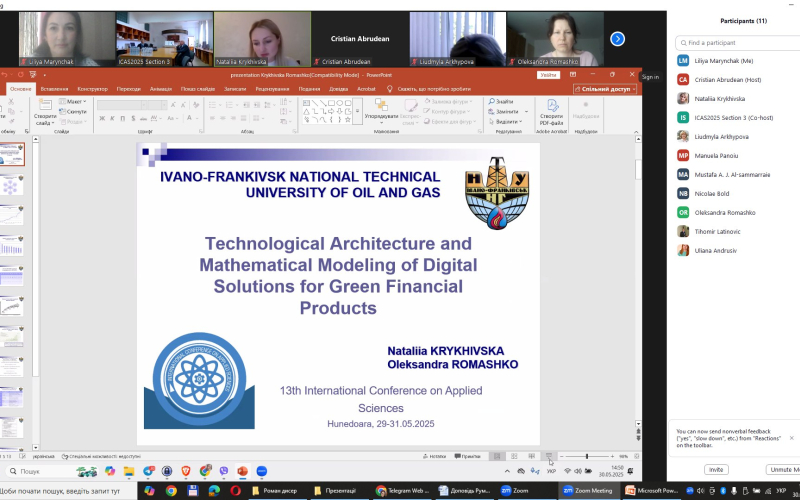Image resolution: width=800 pixels, height=500 pixels.
Task: Click the Спільний доступ (Share) button
Action: pos(605,89)
